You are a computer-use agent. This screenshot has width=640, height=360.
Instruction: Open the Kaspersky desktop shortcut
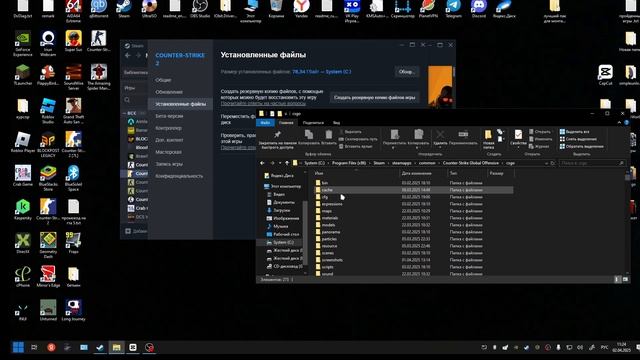pos(23,210)
